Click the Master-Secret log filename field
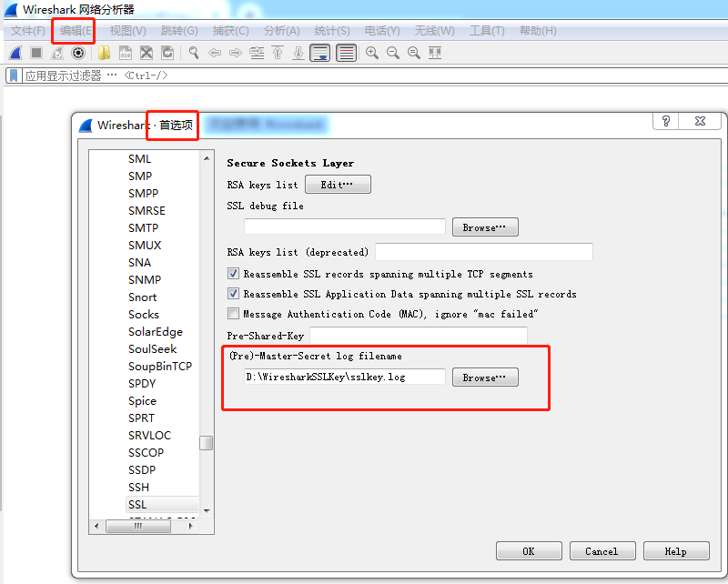 [x=345, y=377]
